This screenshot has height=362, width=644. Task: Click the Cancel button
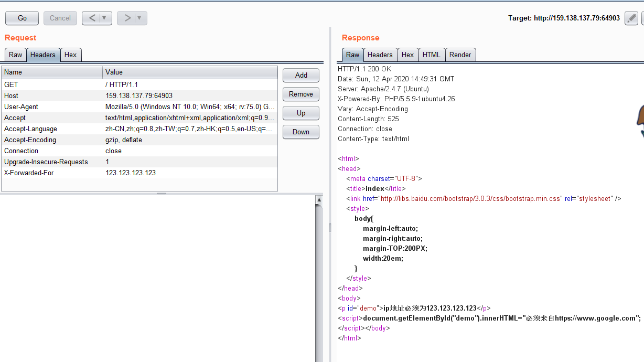(x=60, y=18)
